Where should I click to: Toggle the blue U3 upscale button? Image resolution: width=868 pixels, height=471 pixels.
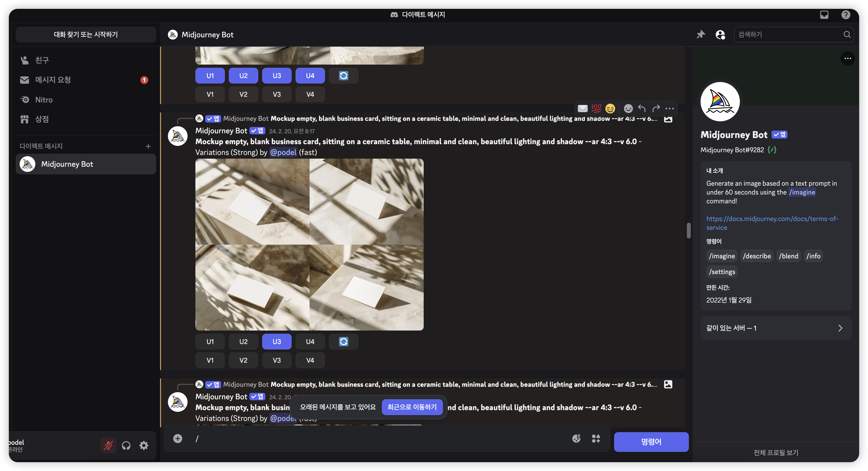click(277, 342)
